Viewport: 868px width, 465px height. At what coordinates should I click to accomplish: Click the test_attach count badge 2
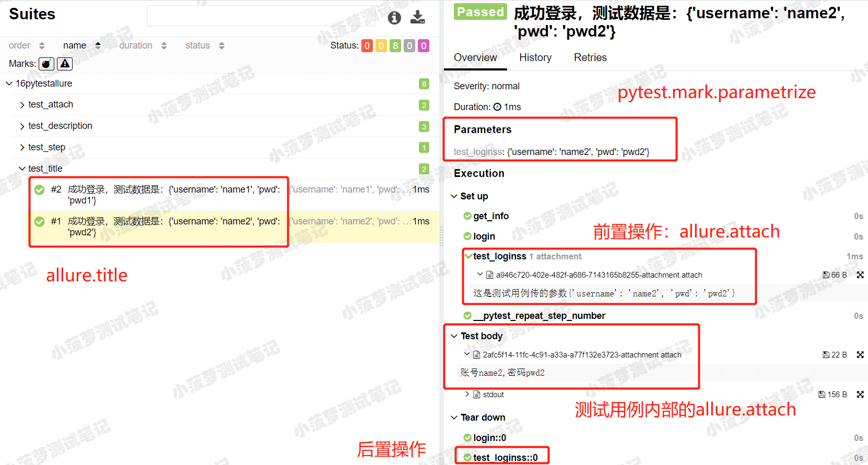point(424,105)
